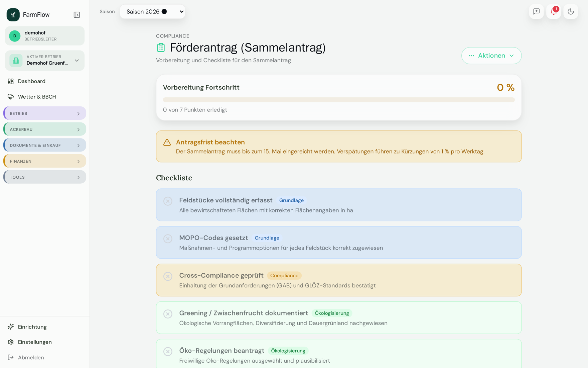588x368 pixels.
Task: Click the Compliance tag on Cross-Compliance item
Action: pyautogui.click(x=284, y=276)
